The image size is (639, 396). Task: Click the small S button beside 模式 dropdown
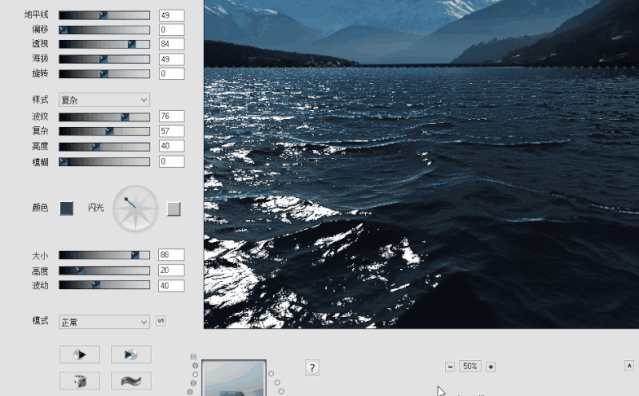161,321
